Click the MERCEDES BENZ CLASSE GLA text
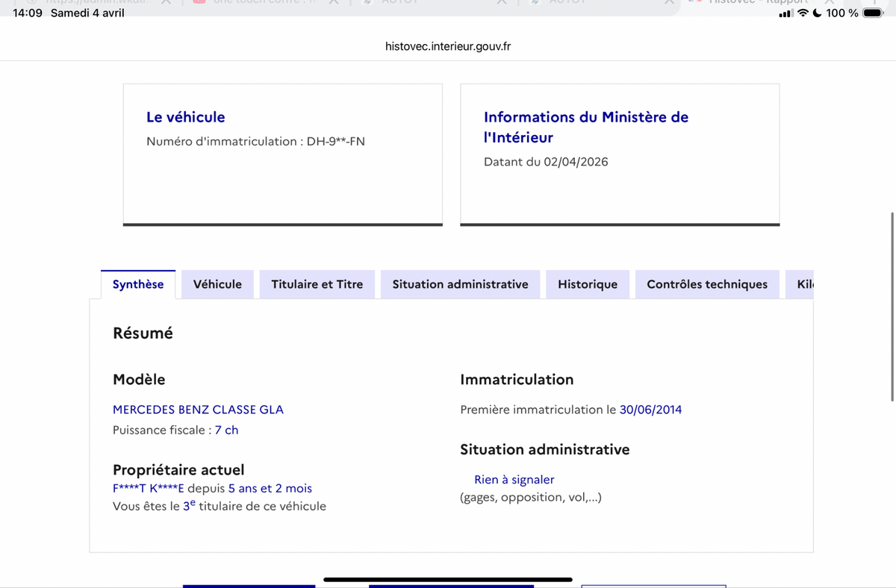Viewport: 896px width, 588px height. point(198,410)
